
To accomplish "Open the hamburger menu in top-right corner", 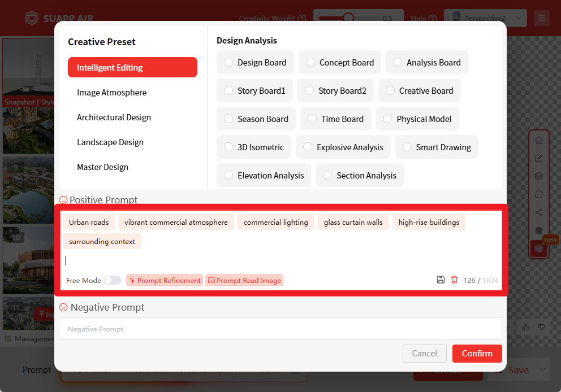I will pyautogui.click(x=542, y=18).
